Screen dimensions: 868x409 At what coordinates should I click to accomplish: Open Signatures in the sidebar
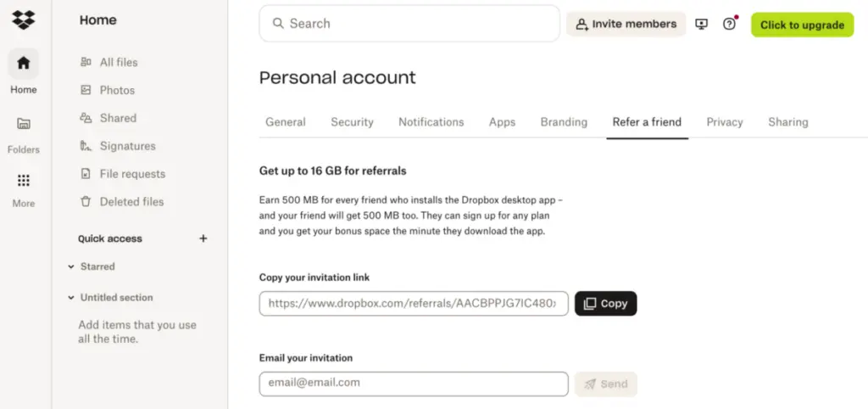[x=117, y=146]
